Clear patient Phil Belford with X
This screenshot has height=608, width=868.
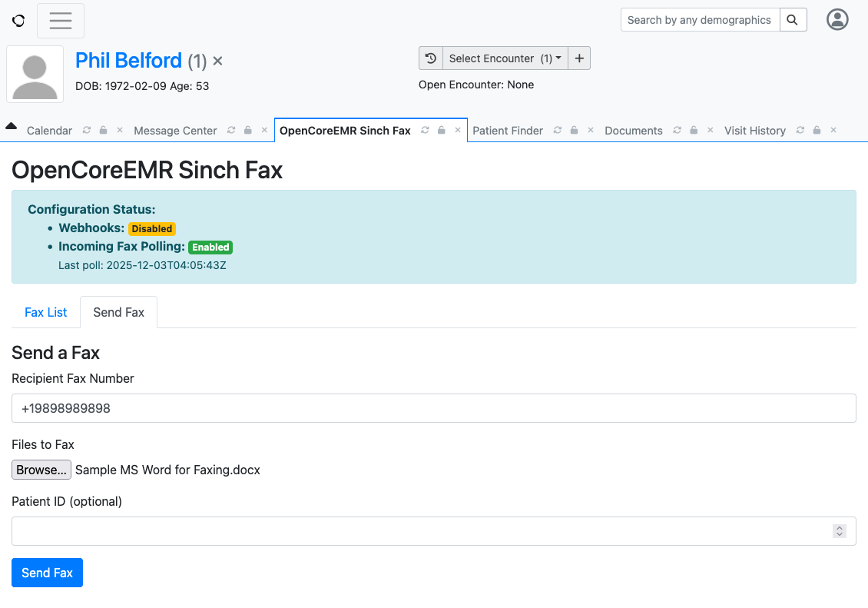click(217, 61)
